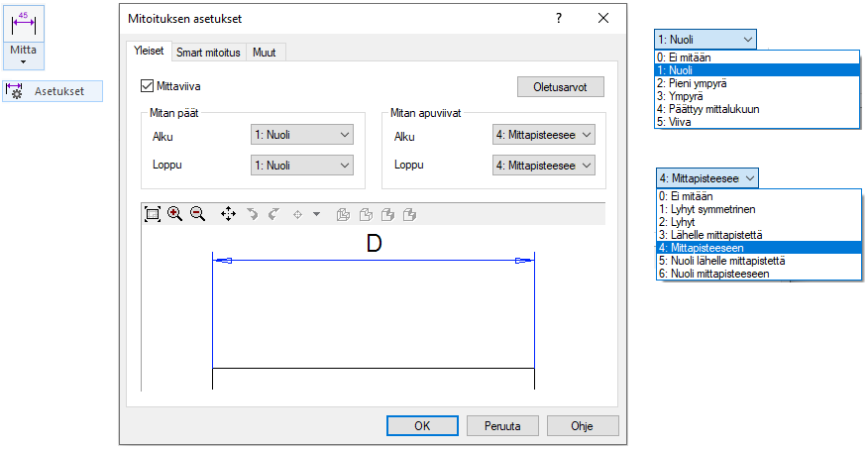
Task: Click the Mitta dimension tool icon
Action: pos(23,24)
